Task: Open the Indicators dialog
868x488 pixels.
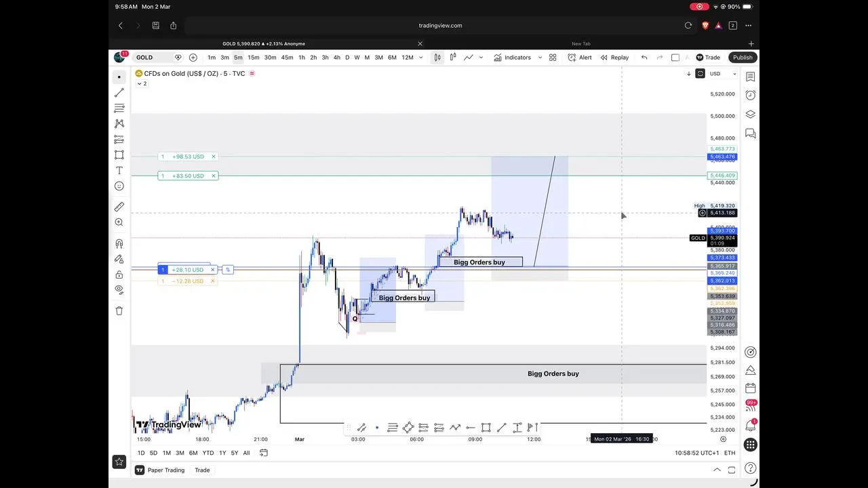Action: tap(512, 58)
